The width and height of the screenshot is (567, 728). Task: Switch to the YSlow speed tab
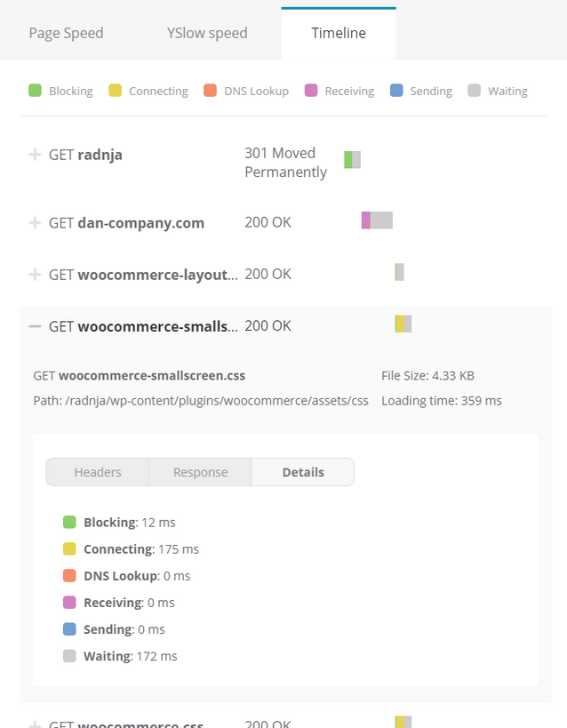[207, 33]
